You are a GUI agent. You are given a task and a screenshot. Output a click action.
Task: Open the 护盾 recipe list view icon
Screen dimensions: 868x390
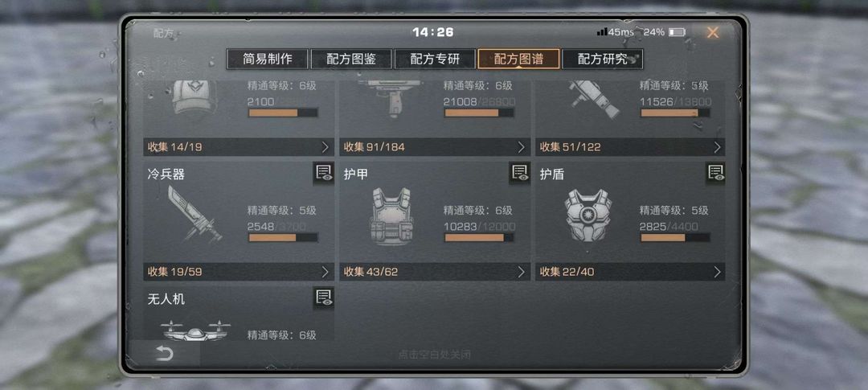pos(715,174)
